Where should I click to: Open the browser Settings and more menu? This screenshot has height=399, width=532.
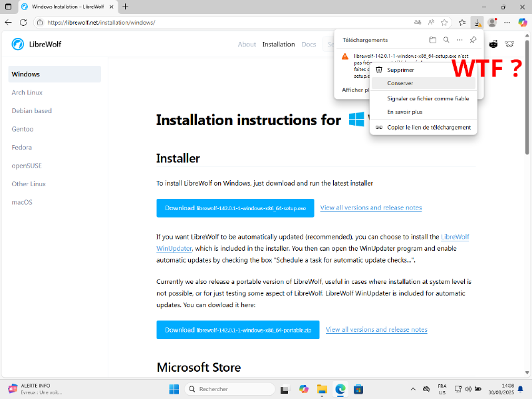[507, 22]
